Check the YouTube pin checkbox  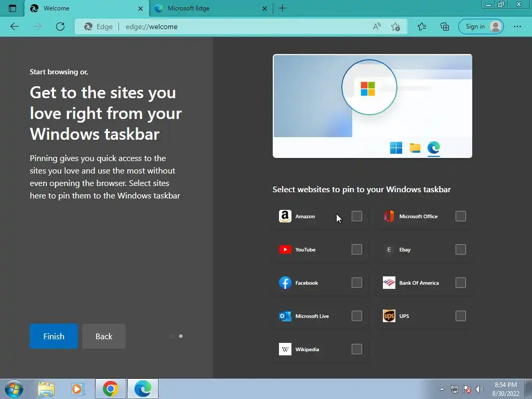(x=356, y=249)
